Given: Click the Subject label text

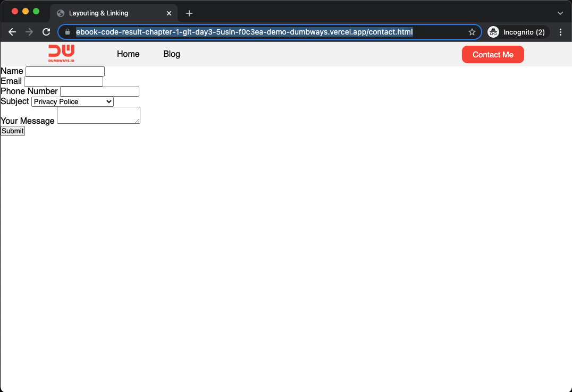Looking at the screenshot, I should [x=14, y=101].
